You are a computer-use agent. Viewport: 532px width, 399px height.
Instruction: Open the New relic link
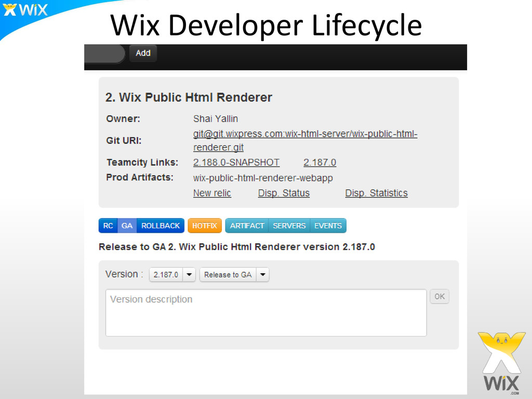212,193
